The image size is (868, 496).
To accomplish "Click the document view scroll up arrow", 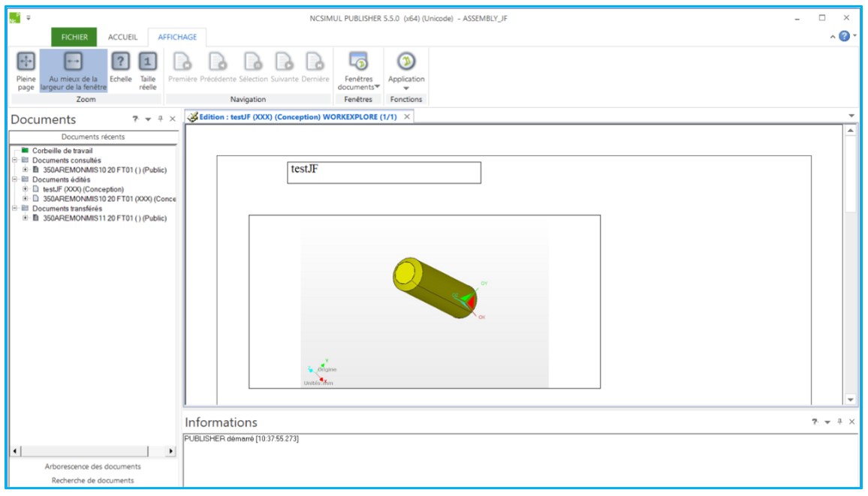I will 850,131.
